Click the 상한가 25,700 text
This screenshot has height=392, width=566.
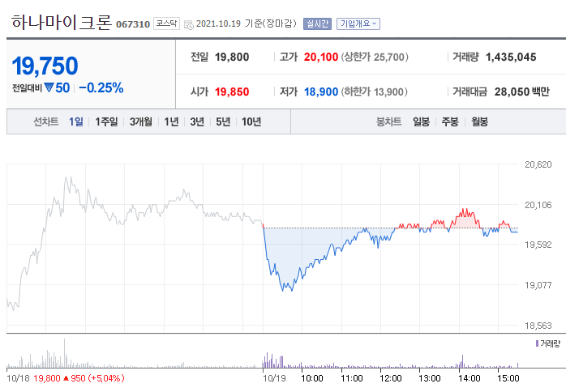[375, 57]
